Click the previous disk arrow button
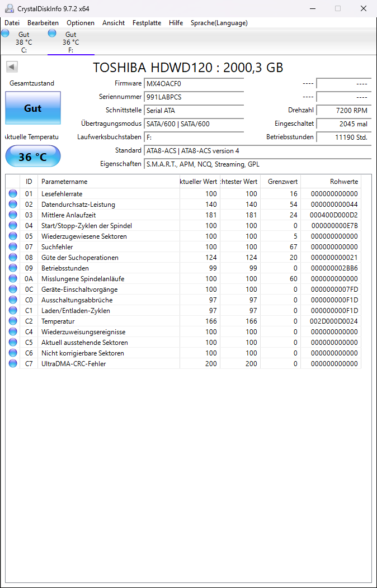Image resolution: width=377 pixels, height=588 pixels. tap(12, 67)
